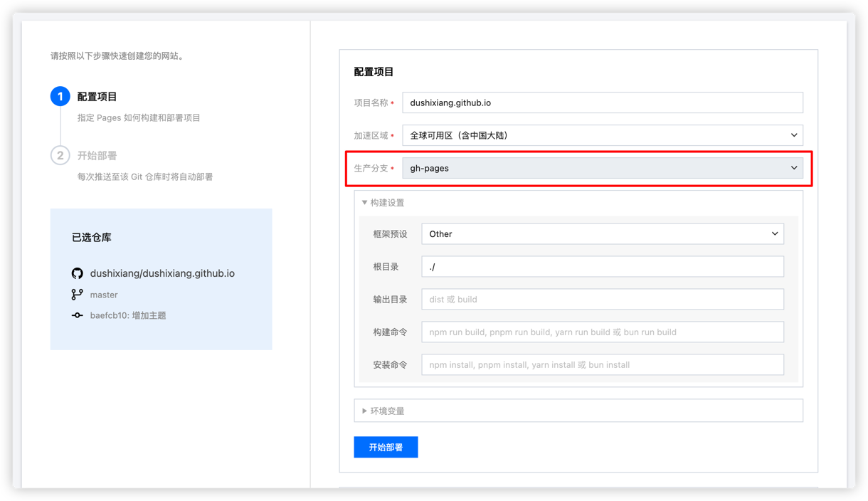Image resolution: width=868 pixels, height=501 pixels.
Task: Open the 框架预设 Other preset dropdown
Action: [602, 233]
